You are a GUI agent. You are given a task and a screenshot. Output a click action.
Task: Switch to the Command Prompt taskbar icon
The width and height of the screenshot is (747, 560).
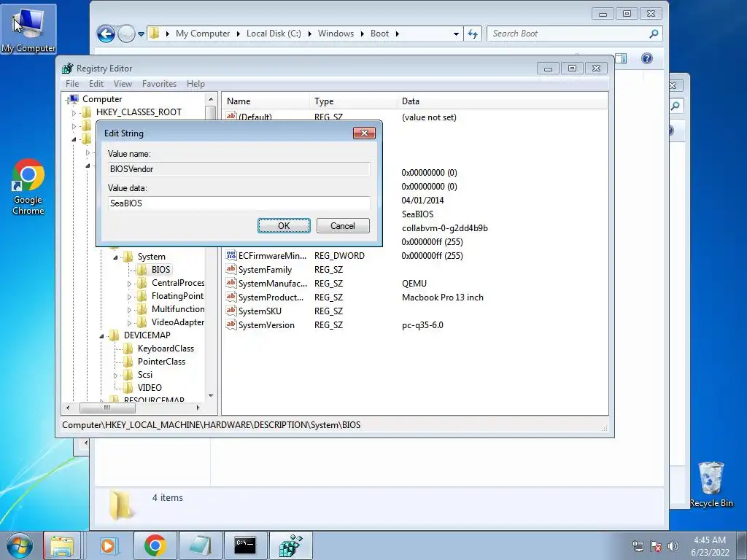245,545
